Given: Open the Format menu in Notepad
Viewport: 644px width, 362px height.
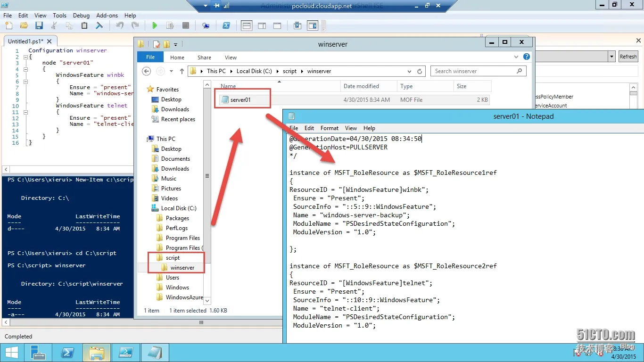Looking at the screenshot, I should (330, 128).
